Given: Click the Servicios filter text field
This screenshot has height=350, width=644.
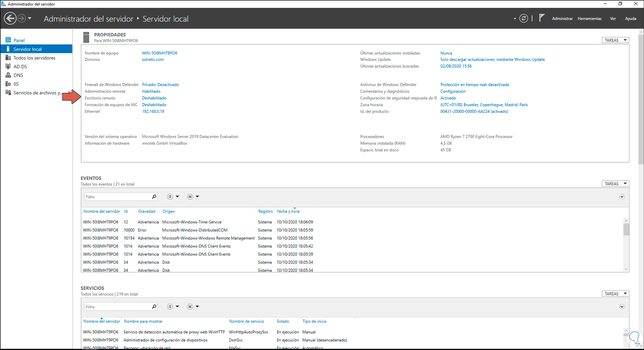Looking at the screenshot, I should (x=117, y=307).
